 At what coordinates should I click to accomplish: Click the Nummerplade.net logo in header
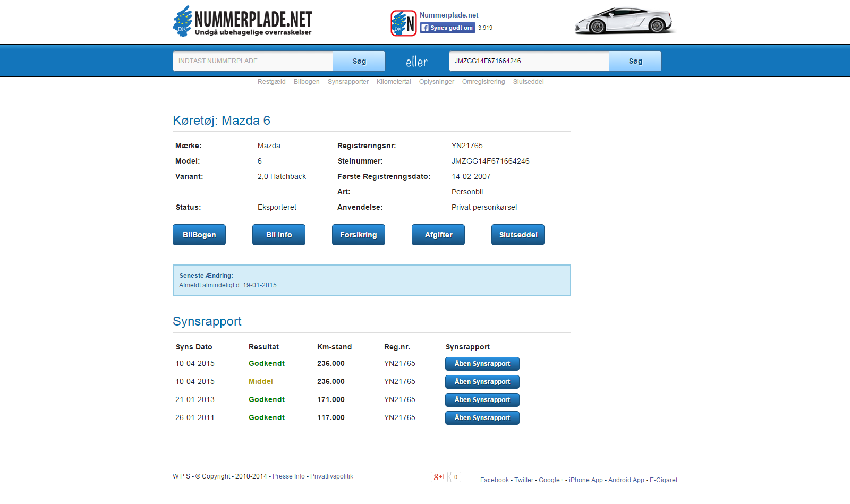(242, 22)
